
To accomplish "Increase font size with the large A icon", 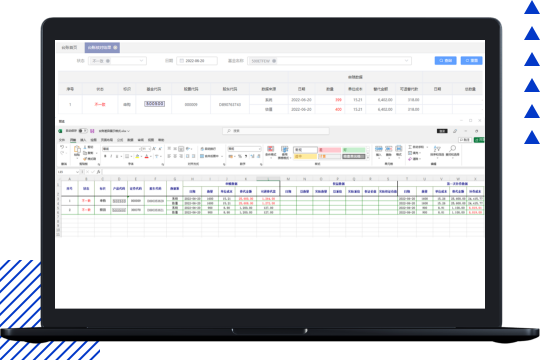I will (154, 149).
